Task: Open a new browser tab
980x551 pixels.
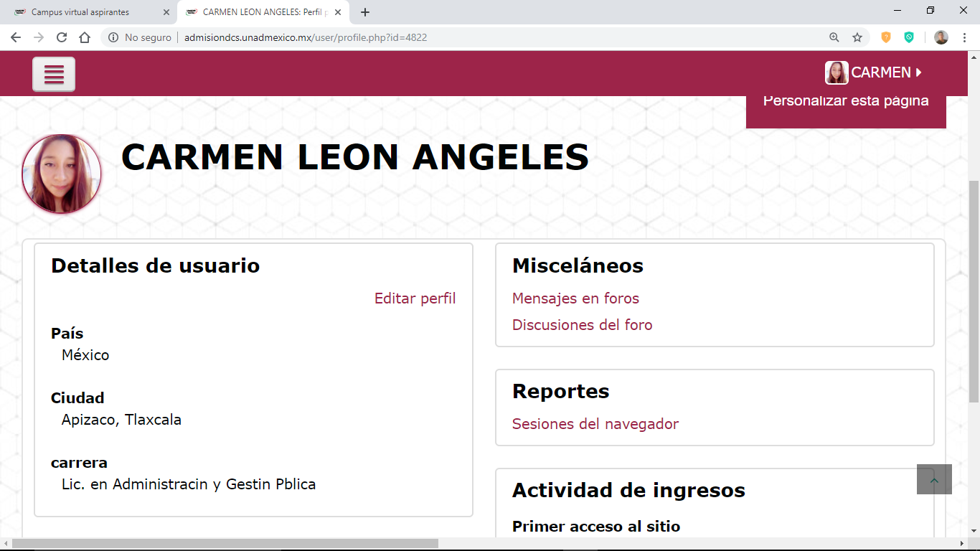Action: click(x=365, y=12)
